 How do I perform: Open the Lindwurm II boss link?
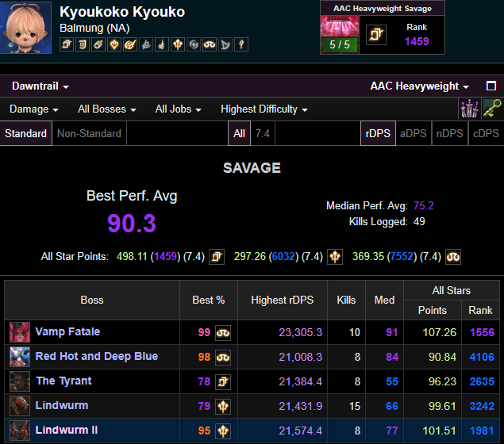pyautogui.click(x=66, y=430)
